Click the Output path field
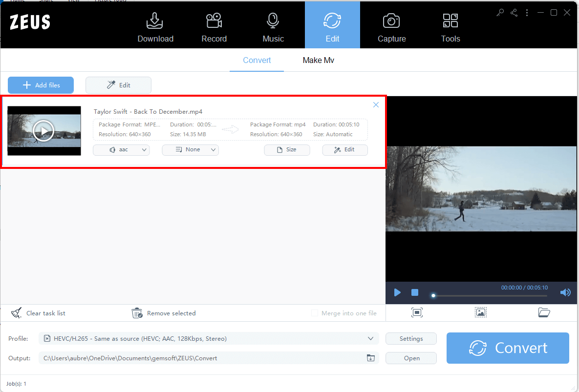 coord(209,358)
